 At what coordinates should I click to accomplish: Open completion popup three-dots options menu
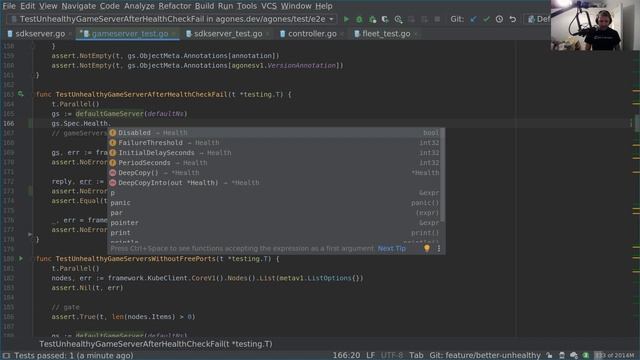[439, 248]
